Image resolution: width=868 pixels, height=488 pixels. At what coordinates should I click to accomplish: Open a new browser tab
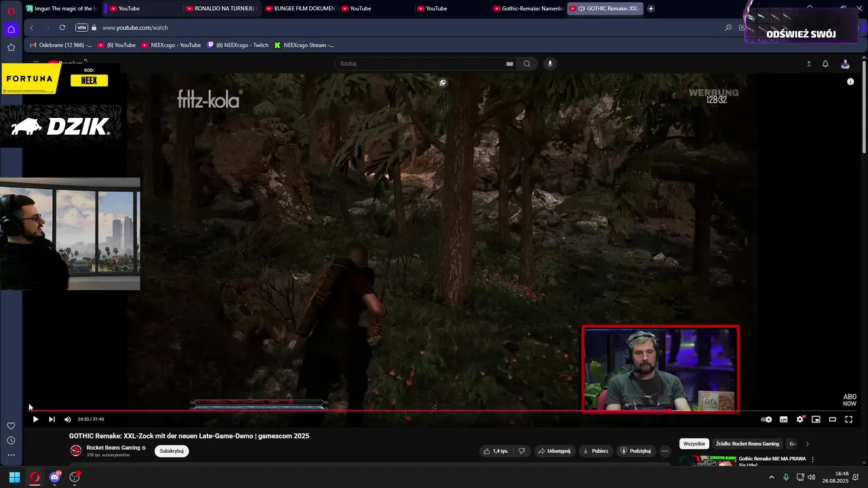tap(651, 9)
